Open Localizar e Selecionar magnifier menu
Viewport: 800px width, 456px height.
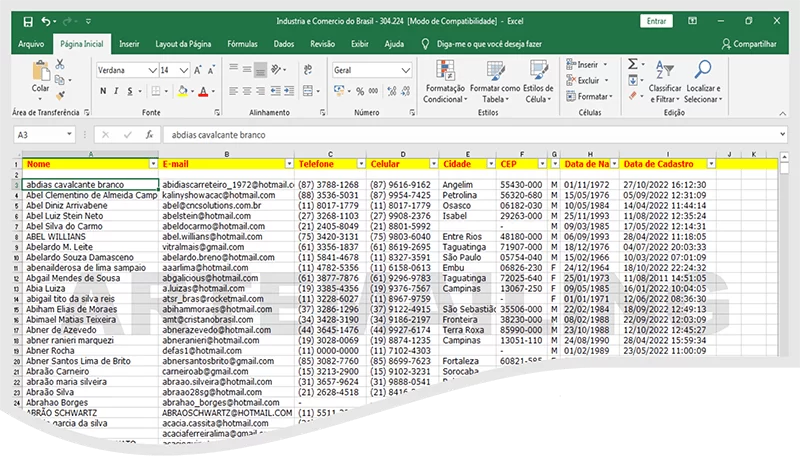point(703,82)
